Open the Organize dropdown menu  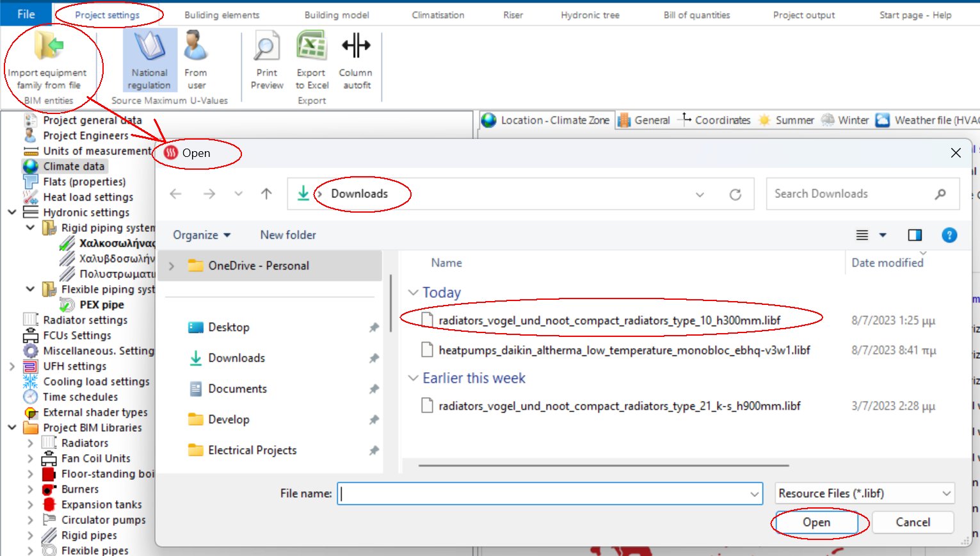202,235
